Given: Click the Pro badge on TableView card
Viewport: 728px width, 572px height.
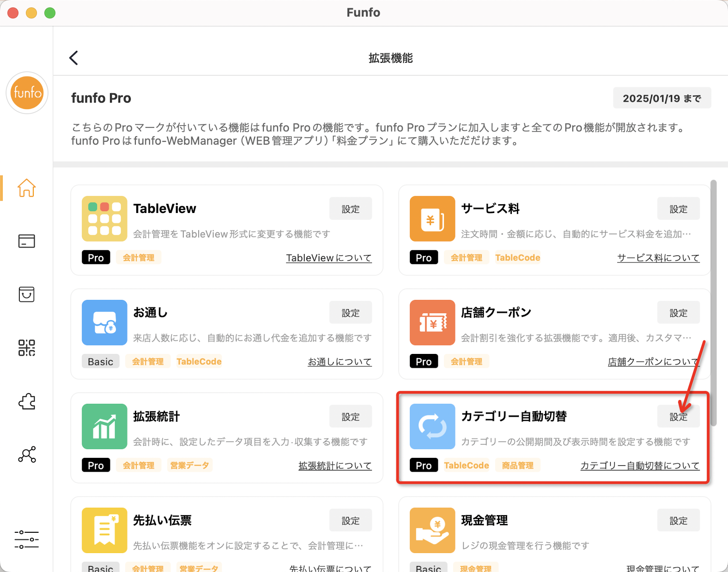Looking at the screenshot, I should 96,257.
